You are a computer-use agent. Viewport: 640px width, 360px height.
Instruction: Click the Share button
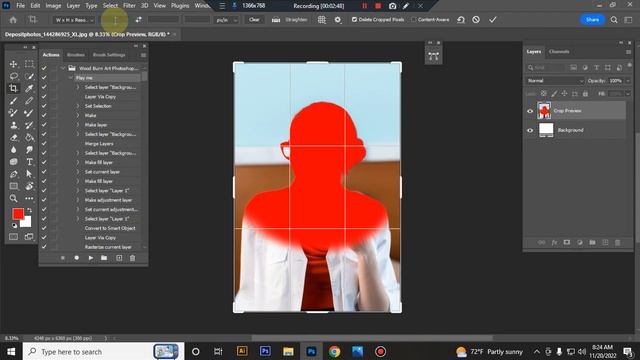[x=592, y=20]
